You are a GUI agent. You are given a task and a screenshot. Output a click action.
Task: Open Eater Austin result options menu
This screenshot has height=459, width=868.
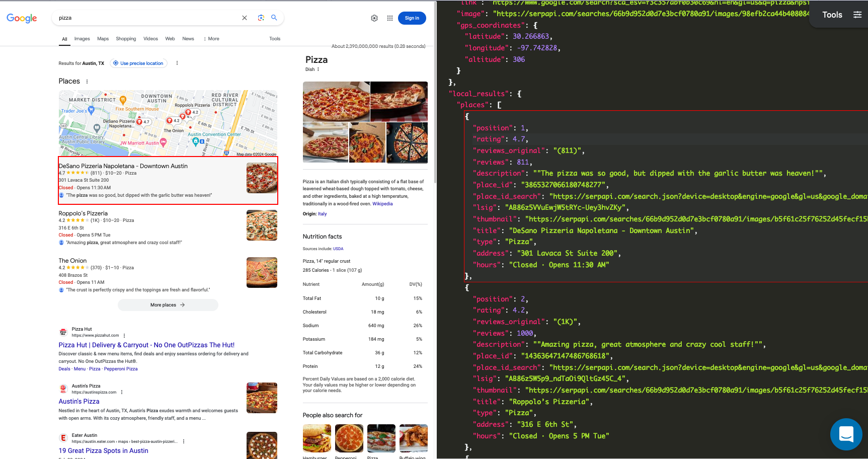point(184,442)
